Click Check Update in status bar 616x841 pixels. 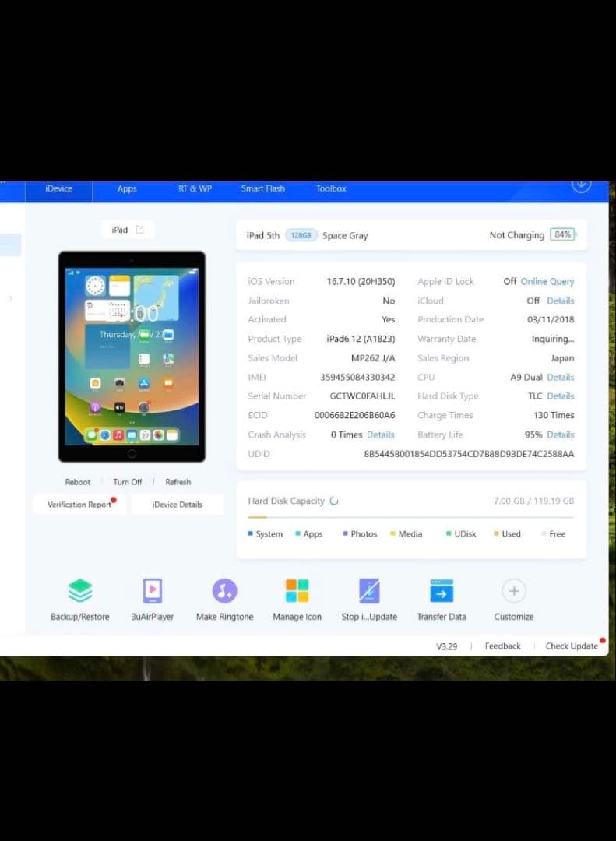[x=572, y=646]
